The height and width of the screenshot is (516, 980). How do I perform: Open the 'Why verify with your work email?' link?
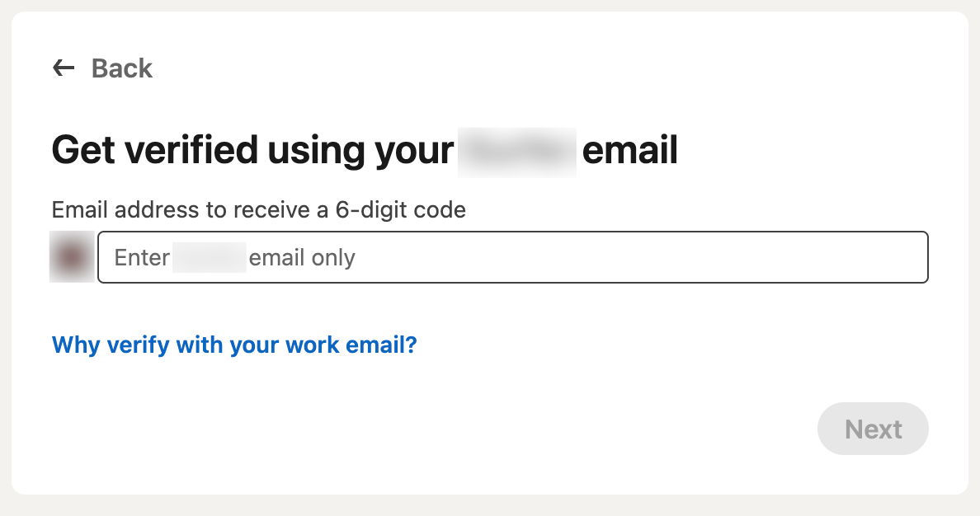point(234,344)
